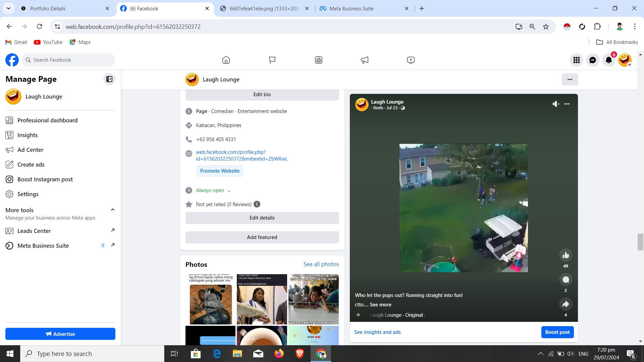644x362 pixels.
Task: Unmute the reel audio
Action: point(556,104)
